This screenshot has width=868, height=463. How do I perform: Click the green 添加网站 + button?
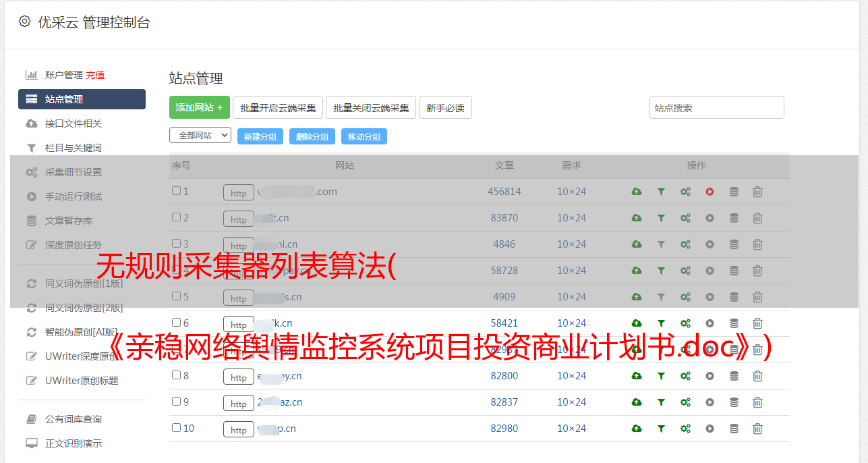[200, 107]
